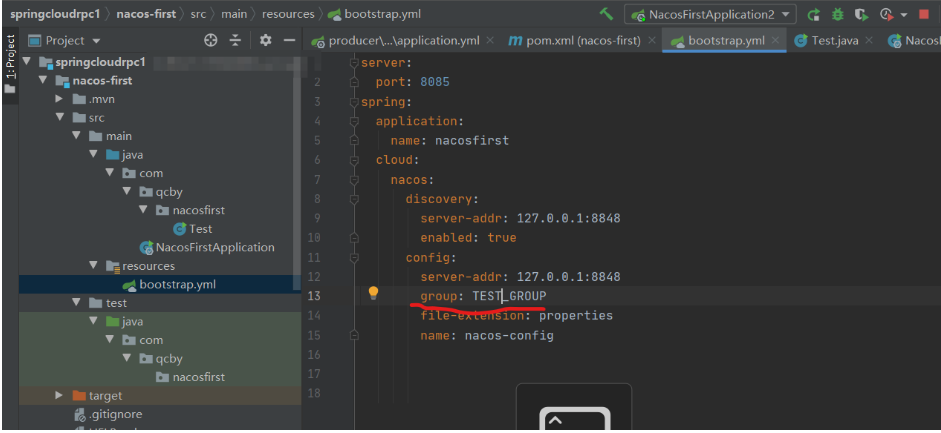Viewport: 941px width, 433px height.
Task: Close the pom.xml (nacos-first) tab
Action: click(651, 41)
